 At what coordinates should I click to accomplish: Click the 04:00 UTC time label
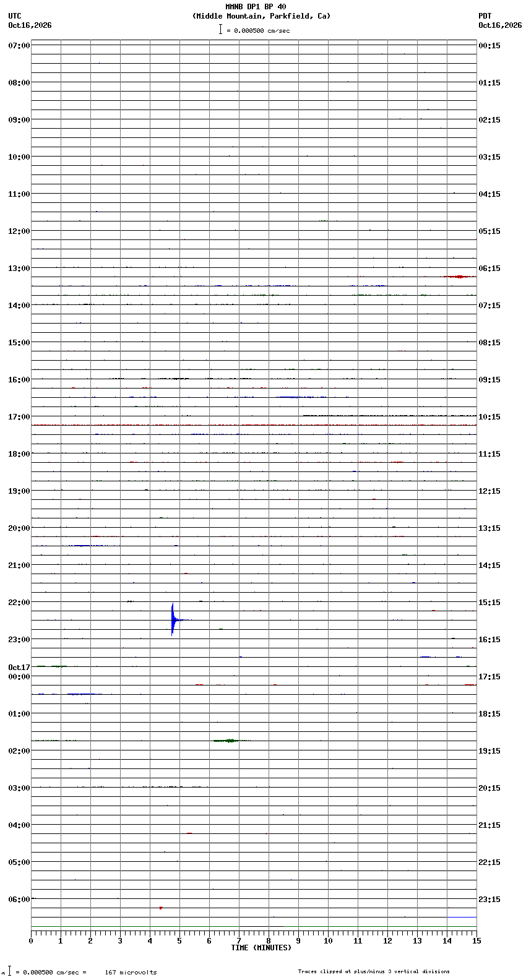point(19,825)
